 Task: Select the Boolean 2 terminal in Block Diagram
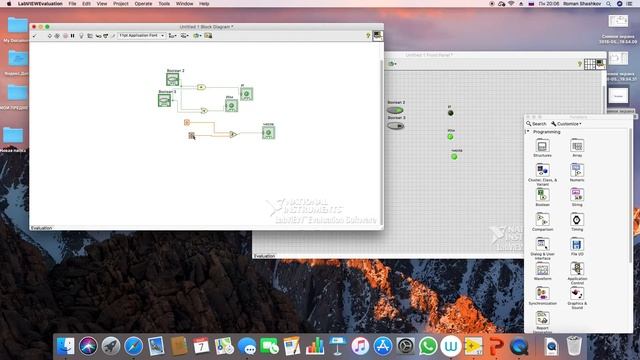173,79
